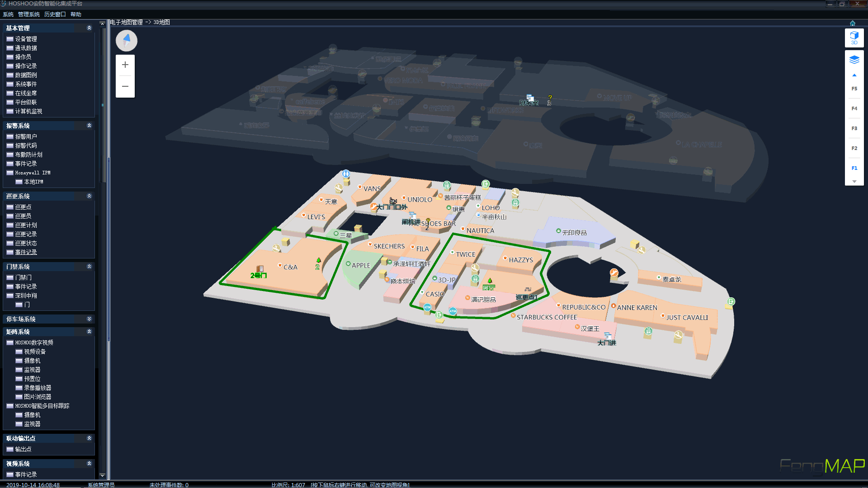Open 图片浏览器 item

click(x=38, y=397)
